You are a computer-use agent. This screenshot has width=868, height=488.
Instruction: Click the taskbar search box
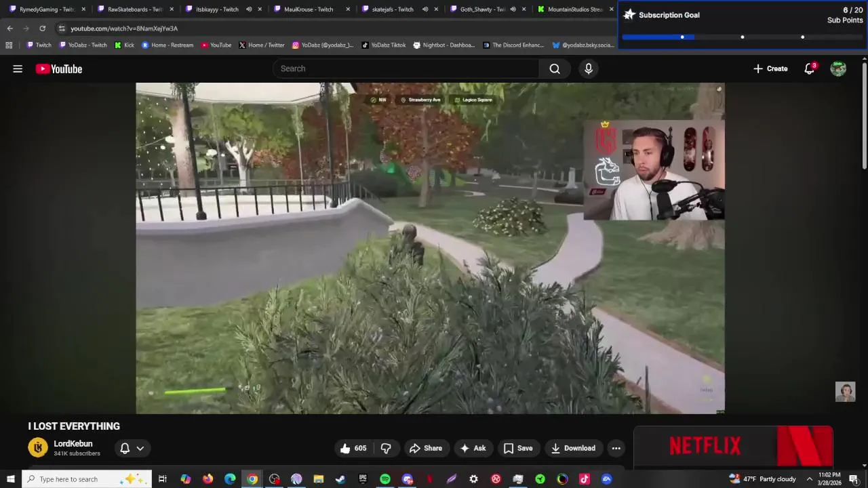coord(86,479)
